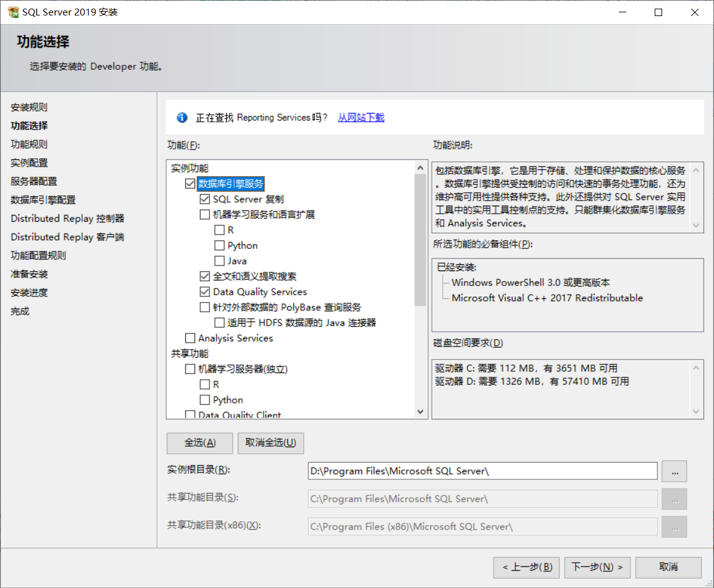Check 机器学习服务器(独立) checkbox
Screen dimensions: 714x588
coord(190,369)
